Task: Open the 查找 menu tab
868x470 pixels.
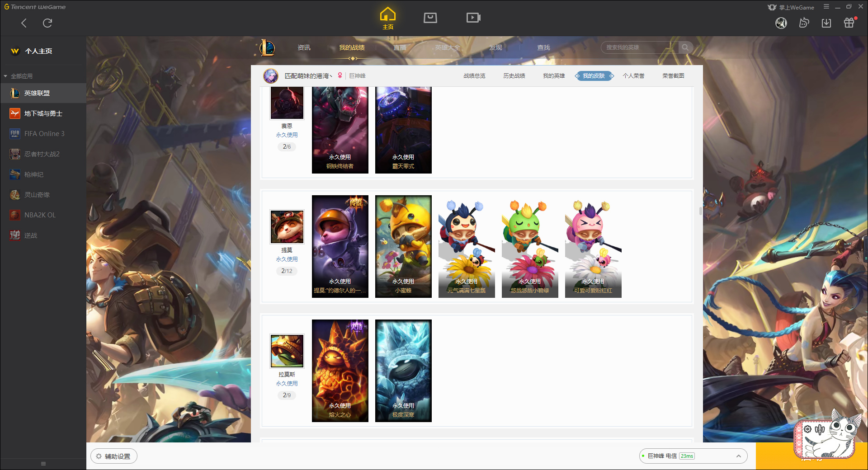Action: click(543, 47)
